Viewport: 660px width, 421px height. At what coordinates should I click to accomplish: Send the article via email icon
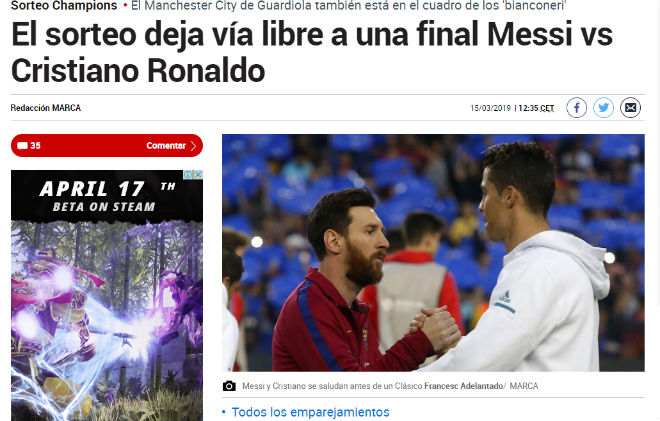(630, 108)
